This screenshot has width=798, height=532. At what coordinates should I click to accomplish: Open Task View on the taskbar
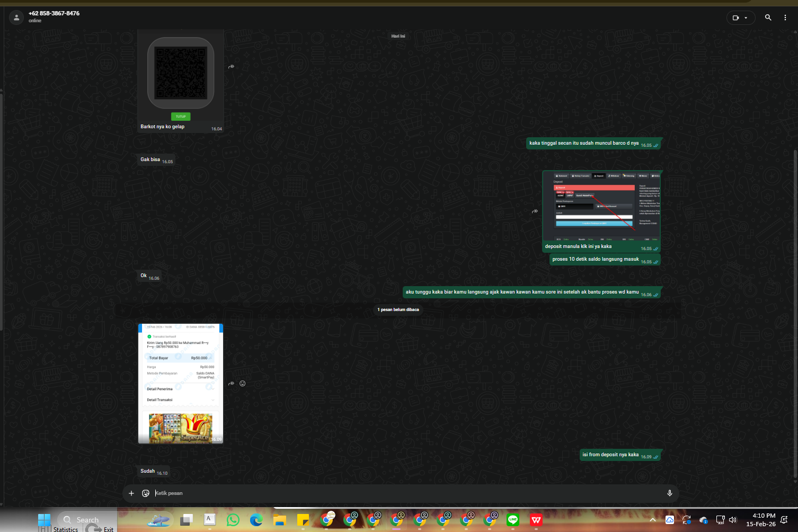[x=186, y=520]
